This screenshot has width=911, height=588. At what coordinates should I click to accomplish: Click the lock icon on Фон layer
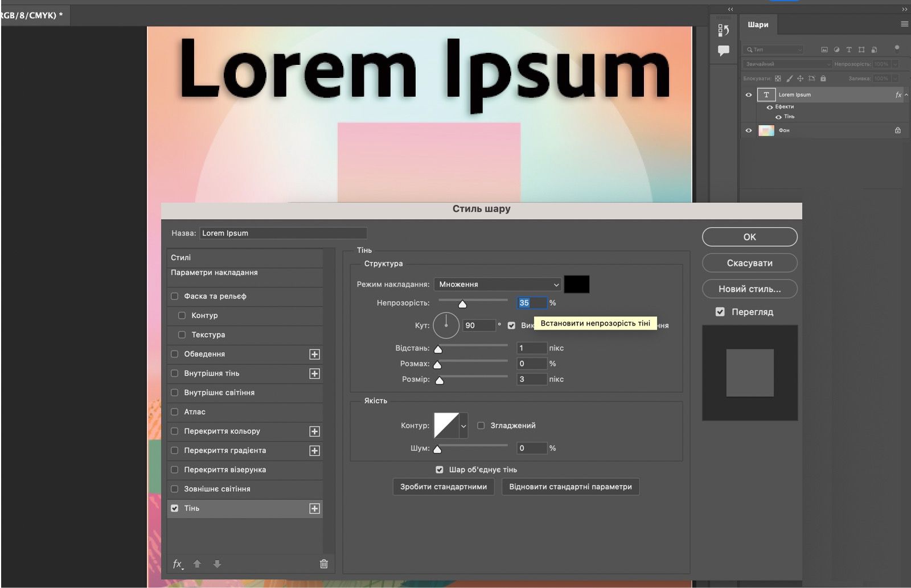pos(898,130)
